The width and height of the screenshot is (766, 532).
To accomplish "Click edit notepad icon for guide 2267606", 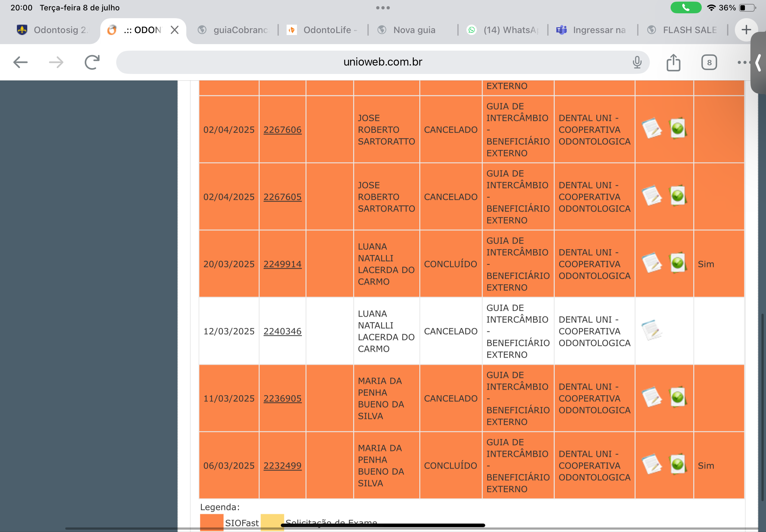I will click(x=652, y=128).
